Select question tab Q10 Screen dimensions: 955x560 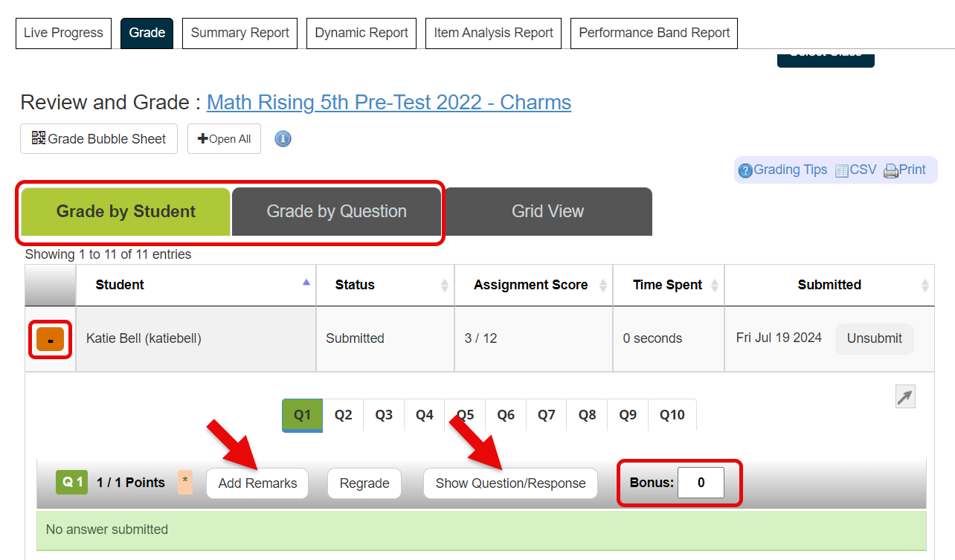[x=672, y=415]
